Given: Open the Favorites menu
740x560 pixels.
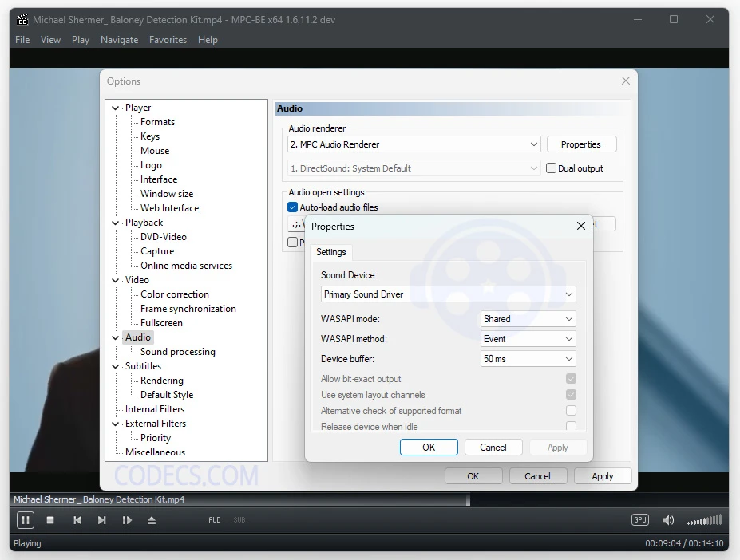Looking at the screenshot, I should tap(168, 40).
